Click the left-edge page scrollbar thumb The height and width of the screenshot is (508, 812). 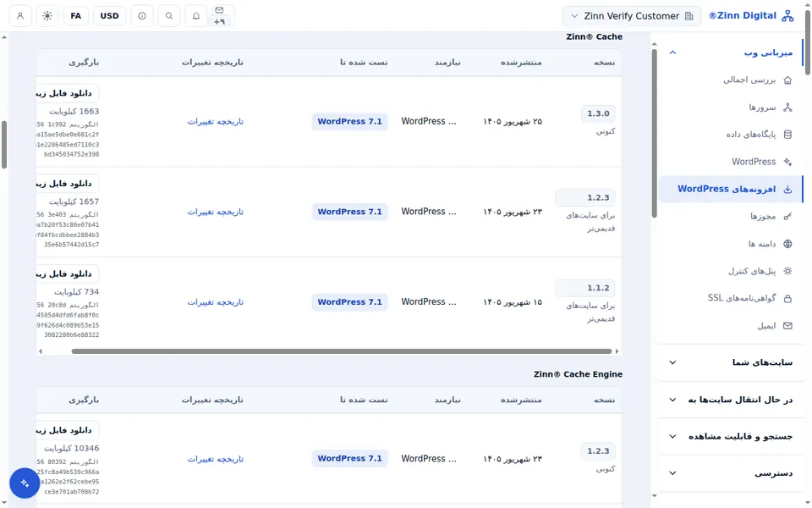4,145
